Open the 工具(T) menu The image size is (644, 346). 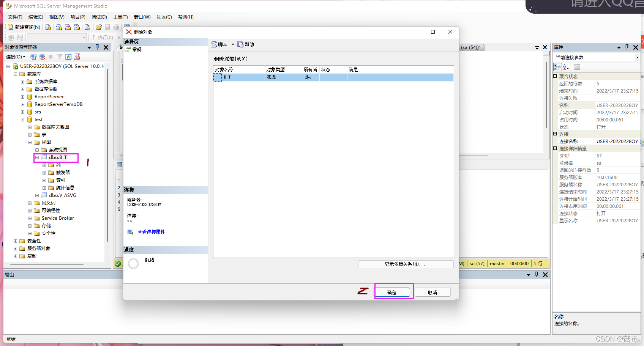[x=120, y=17]
